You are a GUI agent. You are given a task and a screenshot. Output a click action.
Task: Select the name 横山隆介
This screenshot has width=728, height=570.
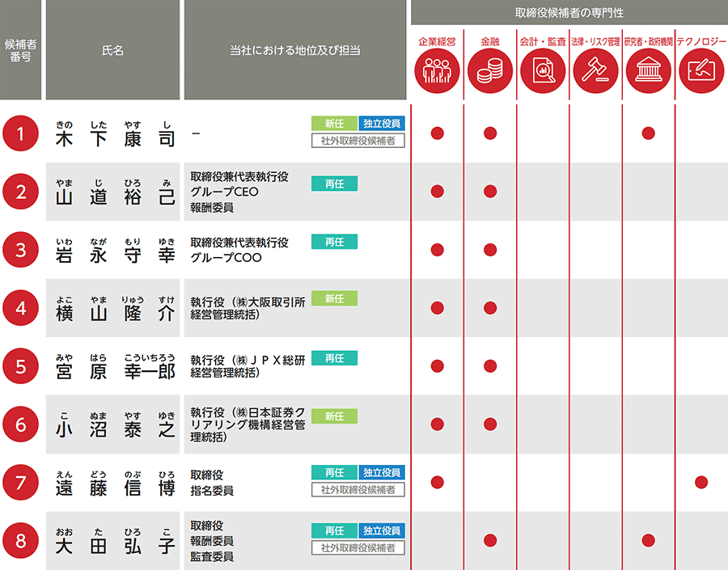115,314
